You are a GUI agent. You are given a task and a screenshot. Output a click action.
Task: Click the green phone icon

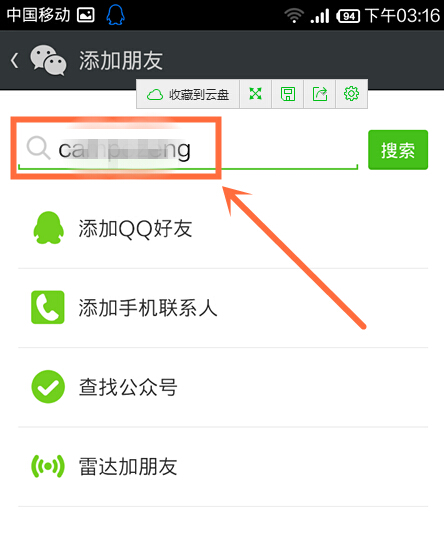click(x=48, y=307)
